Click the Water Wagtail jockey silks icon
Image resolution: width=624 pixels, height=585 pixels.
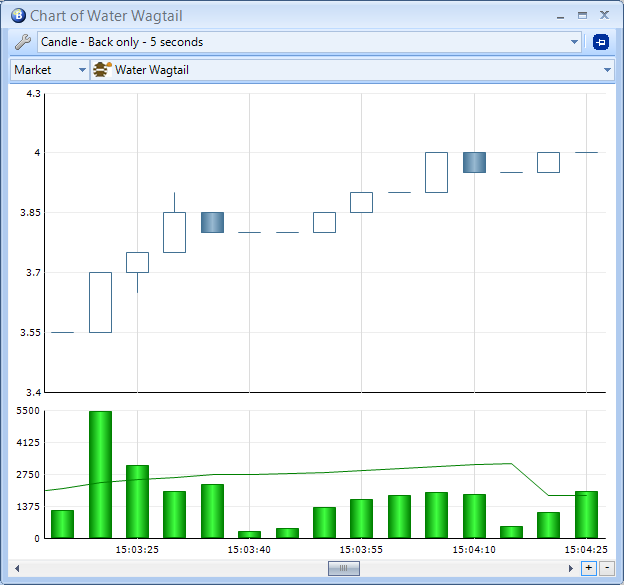(102, 70)
